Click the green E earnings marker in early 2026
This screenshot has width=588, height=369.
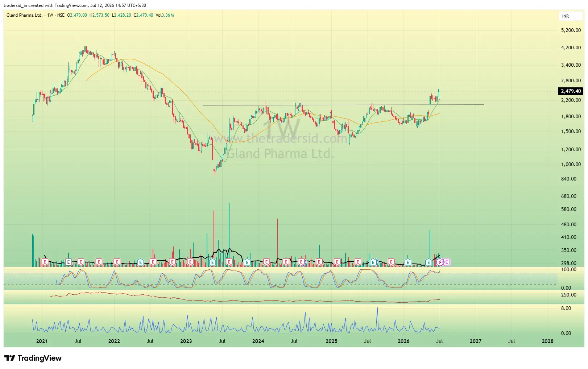pyautogui.click(x=408, y=262)
